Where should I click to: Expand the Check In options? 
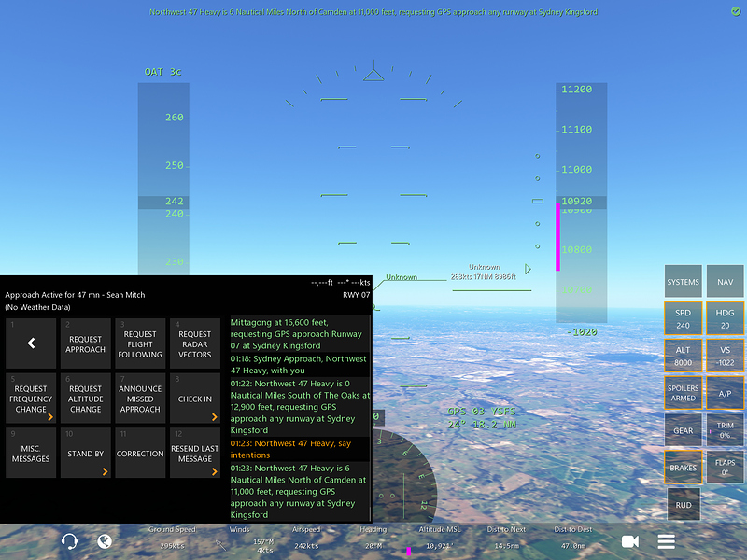click(195, 399)
